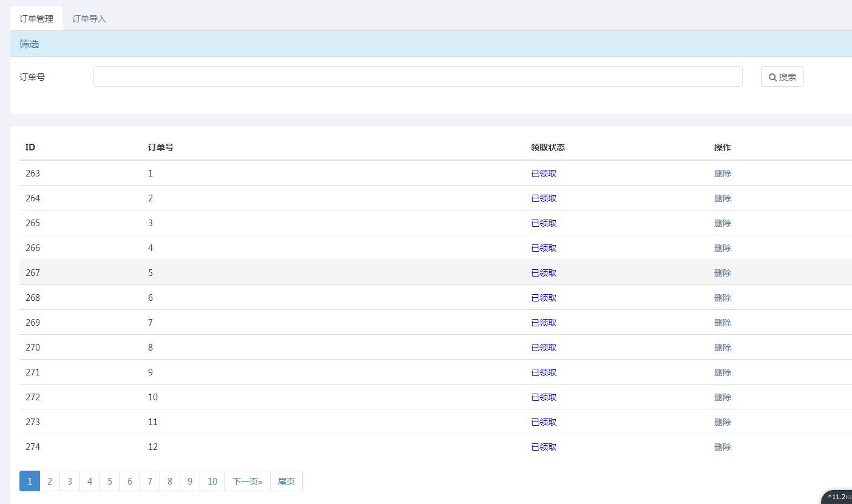Click 已领取 status for ID 268
852x504 pixels.
(544, 298)
